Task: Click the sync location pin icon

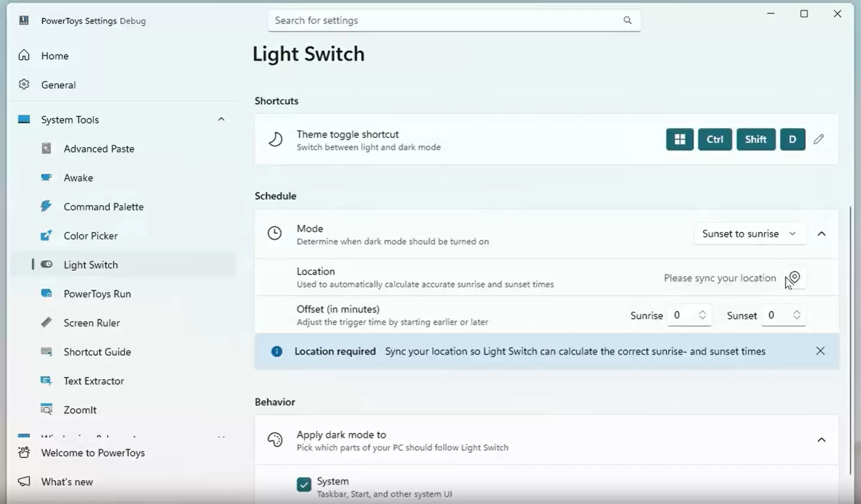Action: point(795,277)
